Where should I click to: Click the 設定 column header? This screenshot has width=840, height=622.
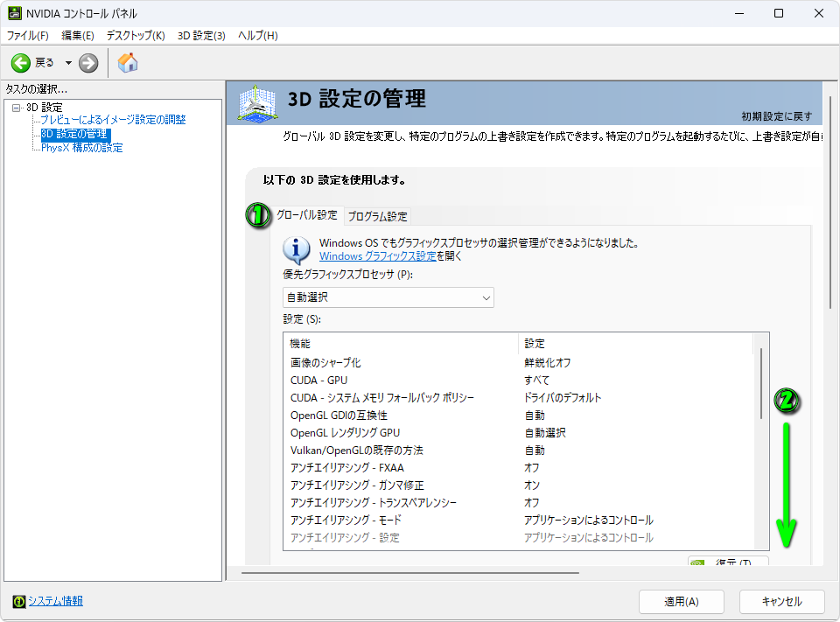pos(636,344)
